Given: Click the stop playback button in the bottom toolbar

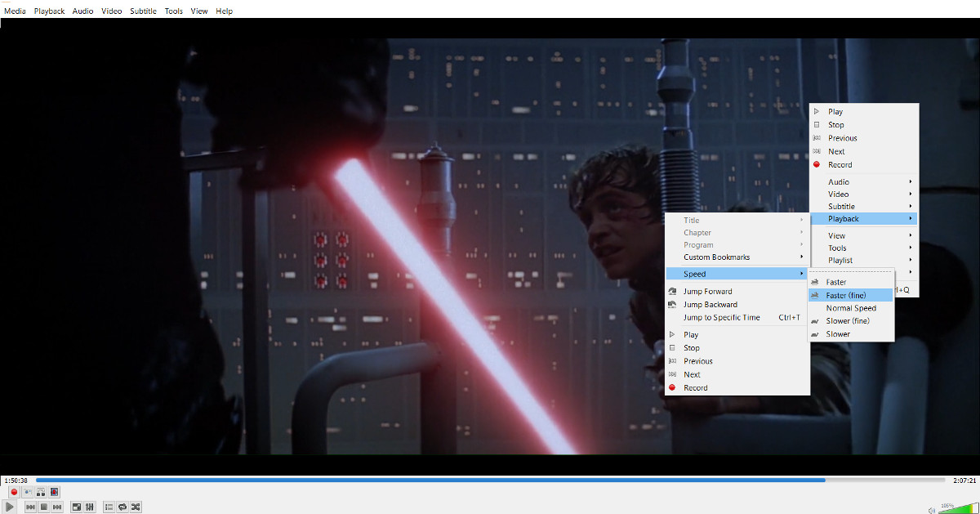Looking at the screenshot, I should click(x=44, y=507).
